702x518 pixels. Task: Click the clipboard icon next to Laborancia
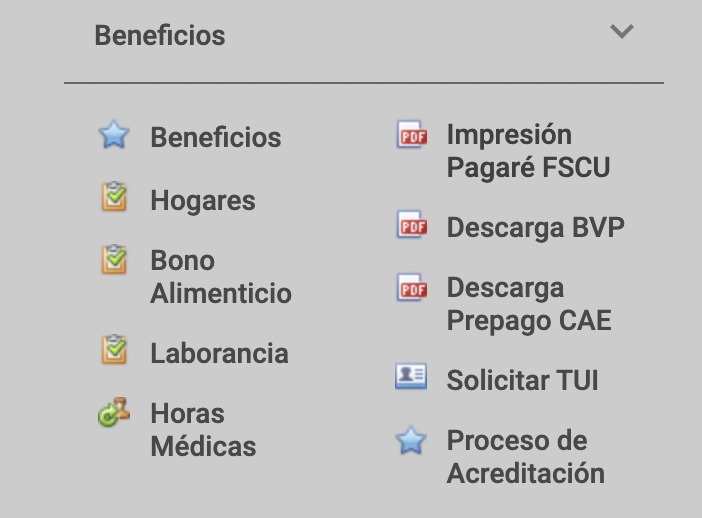point(114,351)
